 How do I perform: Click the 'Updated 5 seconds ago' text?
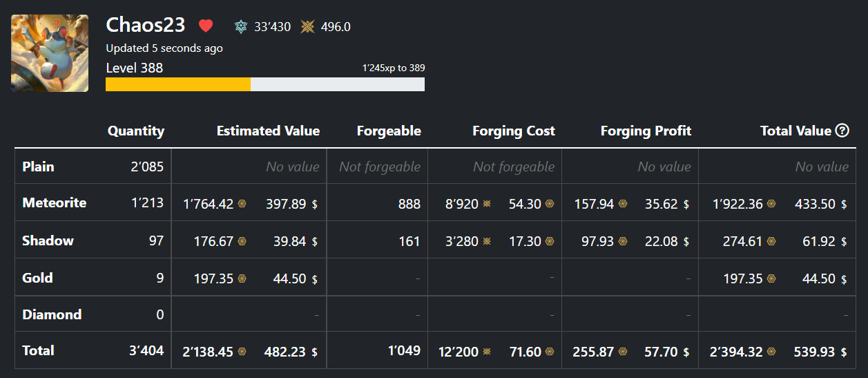(164, 48)
